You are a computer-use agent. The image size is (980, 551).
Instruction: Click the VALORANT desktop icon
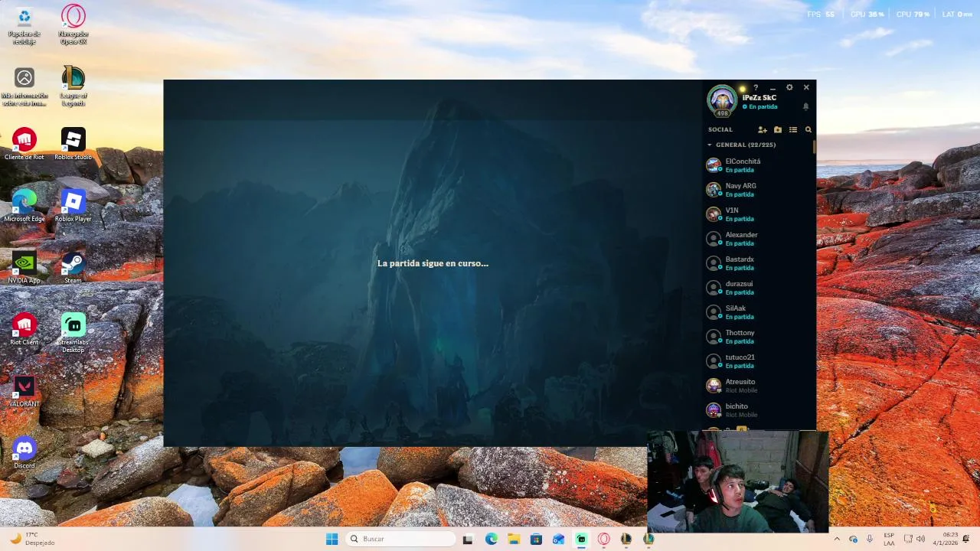coord(24,391)
